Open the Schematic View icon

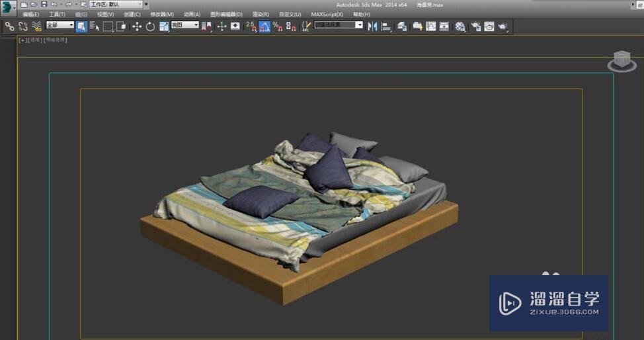[444, 26]
